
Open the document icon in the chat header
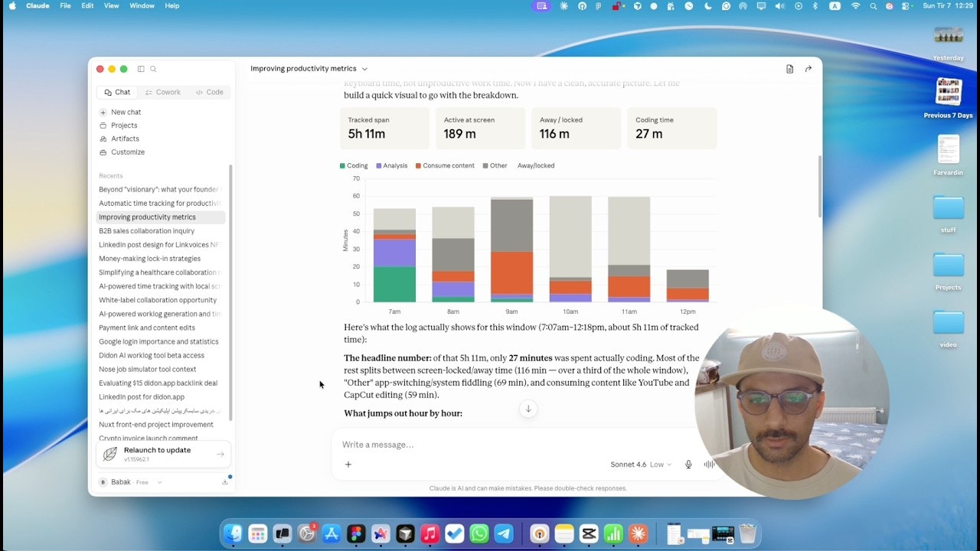(789, 69)
